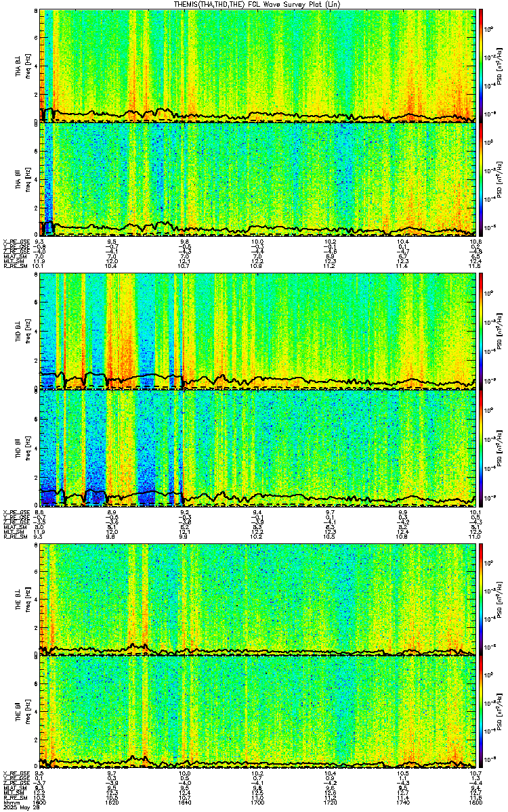The width and height of the screenshot is (508, 812).
Task: Click the X_RE_GSE row label under THA panels
Action: [16, 242]
